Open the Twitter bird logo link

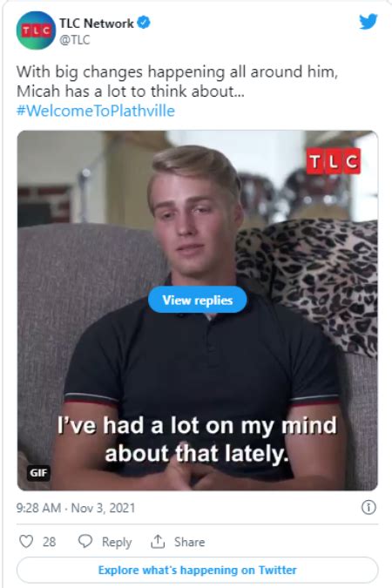tap(368, 22)
